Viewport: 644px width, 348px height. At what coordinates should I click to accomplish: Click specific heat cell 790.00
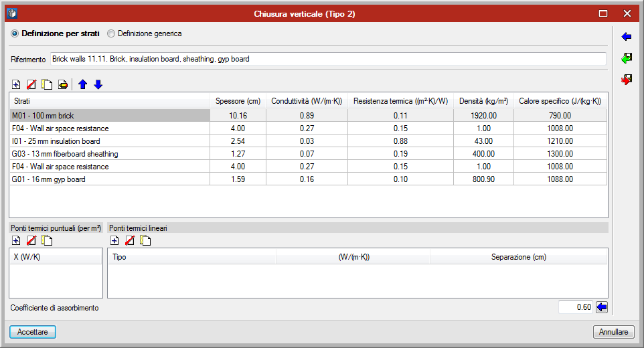coord(560,116)
